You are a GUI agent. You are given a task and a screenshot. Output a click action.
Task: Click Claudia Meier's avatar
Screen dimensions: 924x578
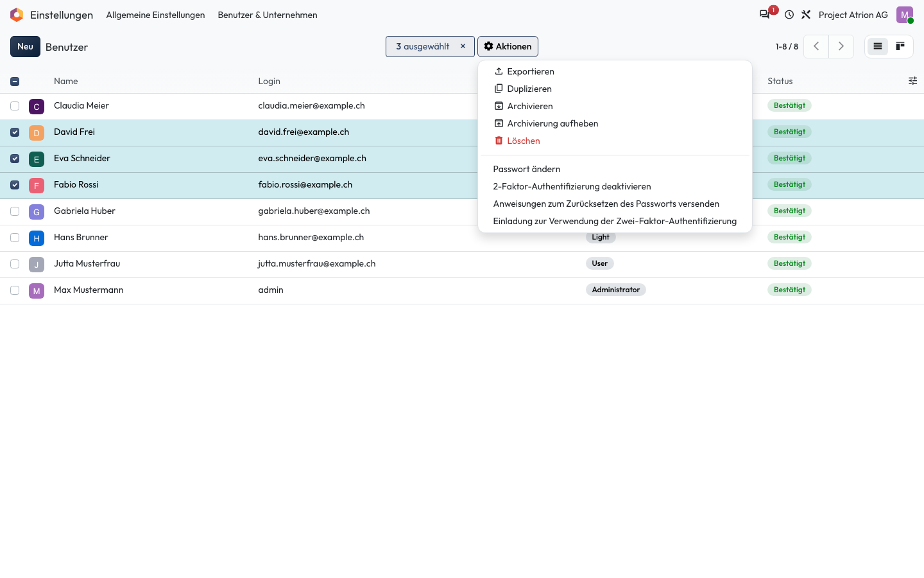37,107
